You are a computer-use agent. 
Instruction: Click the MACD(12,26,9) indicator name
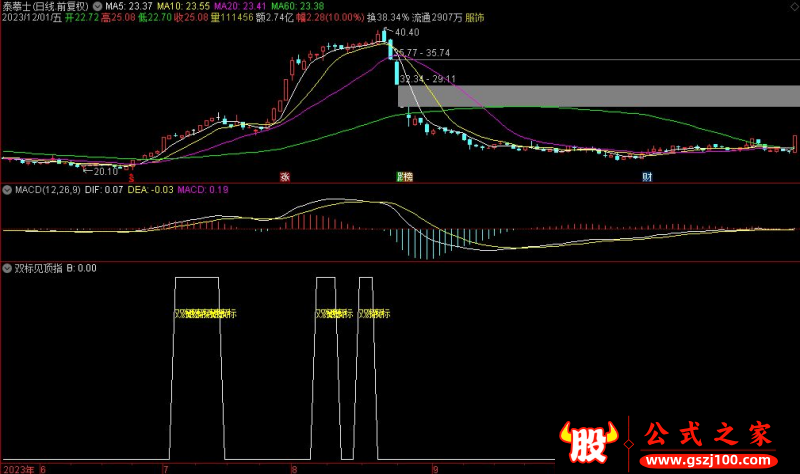[x=45, y=189]
